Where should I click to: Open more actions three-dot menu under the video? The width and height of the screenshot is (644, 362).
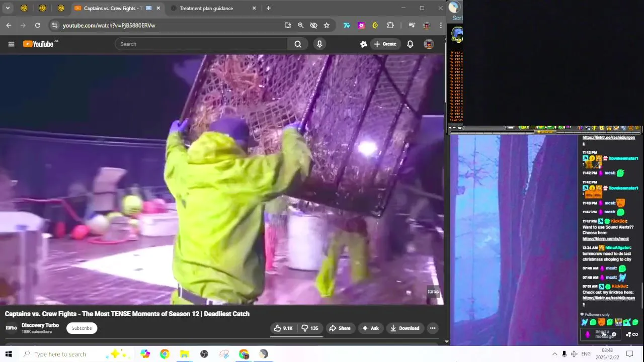(432, 328)
